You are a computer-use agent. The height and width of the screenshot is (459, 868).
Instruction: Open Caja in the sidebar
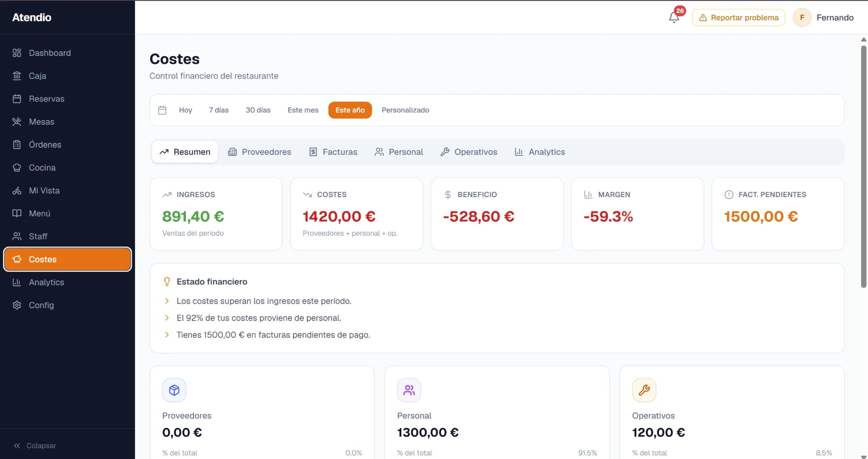67,76
